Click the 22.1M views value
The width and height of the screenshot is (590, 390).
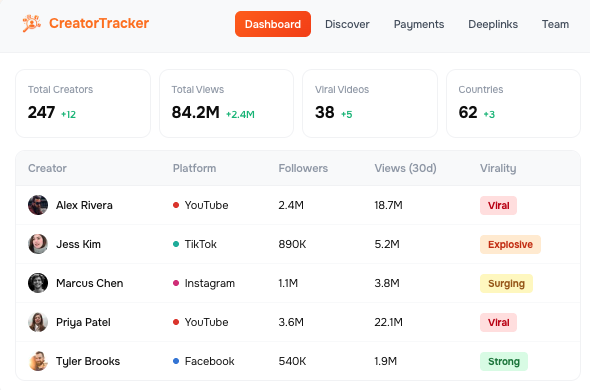388,322
